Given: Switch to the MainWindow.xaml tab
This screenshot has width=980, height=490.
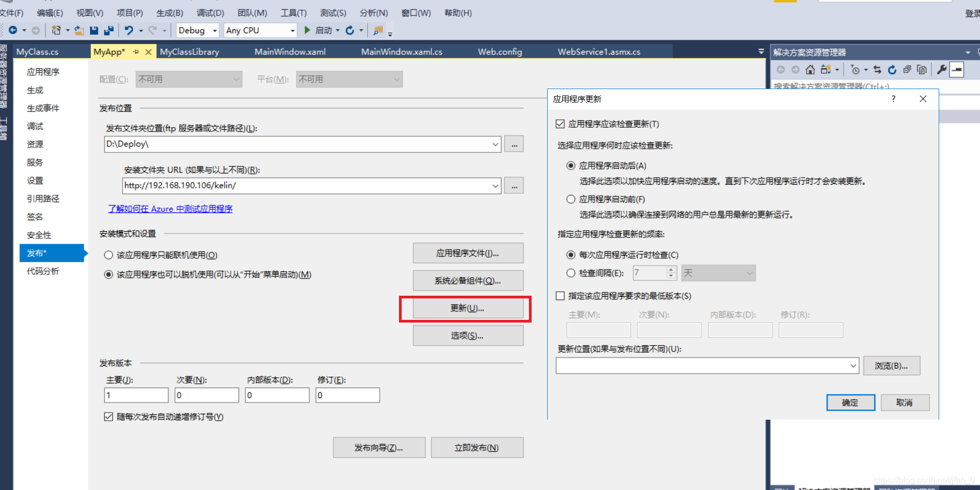Looking at the screenshot, I should [290, 52].
